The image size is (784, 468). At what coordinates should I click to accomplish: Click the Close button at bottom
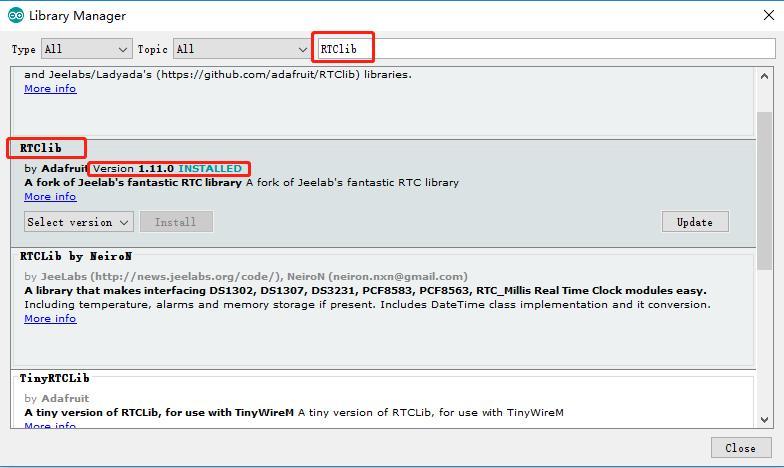pyautogui.click(x=741, y=448)
